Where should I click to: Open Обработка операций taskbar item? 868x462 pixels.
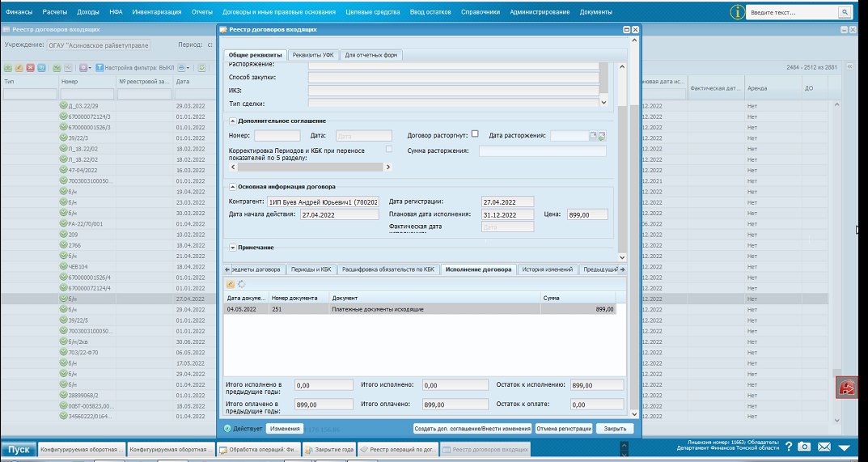tap(259, 449)
